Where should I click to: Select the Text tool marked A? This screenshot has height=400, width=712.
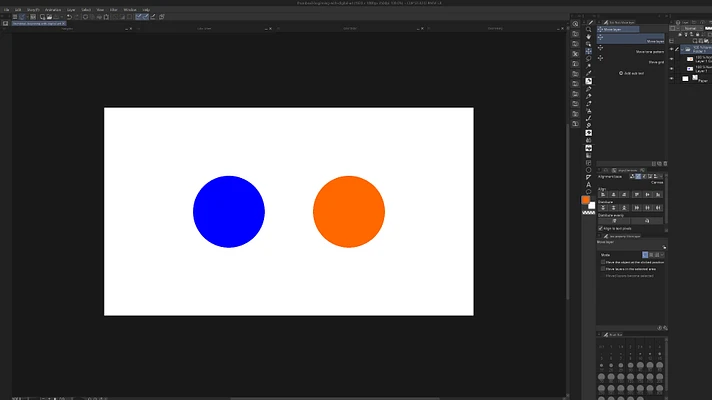[x=588, y=185]
